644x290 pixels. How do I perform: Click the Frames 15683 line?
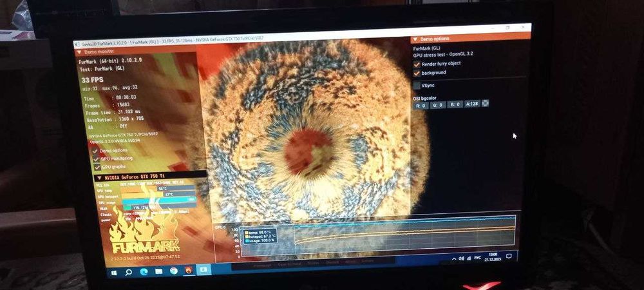pos(107,105)
